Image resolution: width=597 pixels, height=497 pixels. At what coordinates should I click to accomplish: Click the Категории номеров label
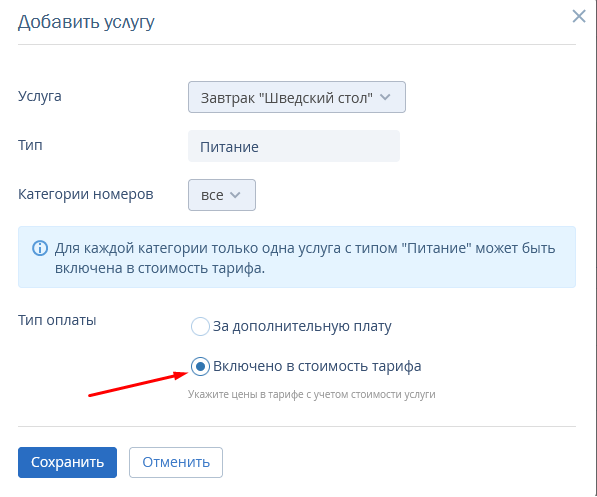tap(86, 194)
